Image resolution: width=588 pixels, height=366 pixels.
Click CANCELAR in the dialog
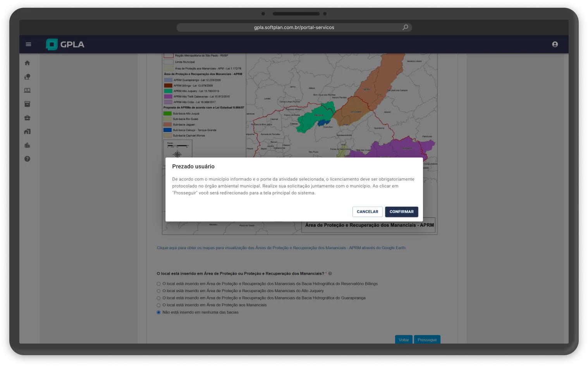coord(367,212)
